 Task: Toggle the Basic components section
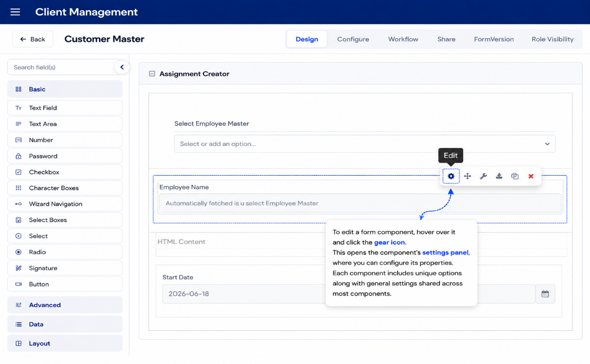pyautogui.click(x=65, y=89)
